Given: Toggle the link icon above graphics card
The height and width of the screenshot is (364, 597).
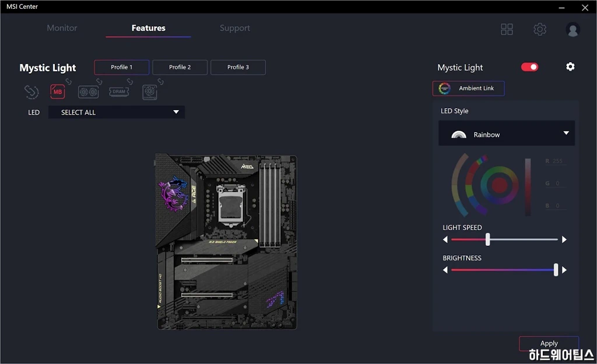Looking at the screenshot, I should (x=99, y=82).
